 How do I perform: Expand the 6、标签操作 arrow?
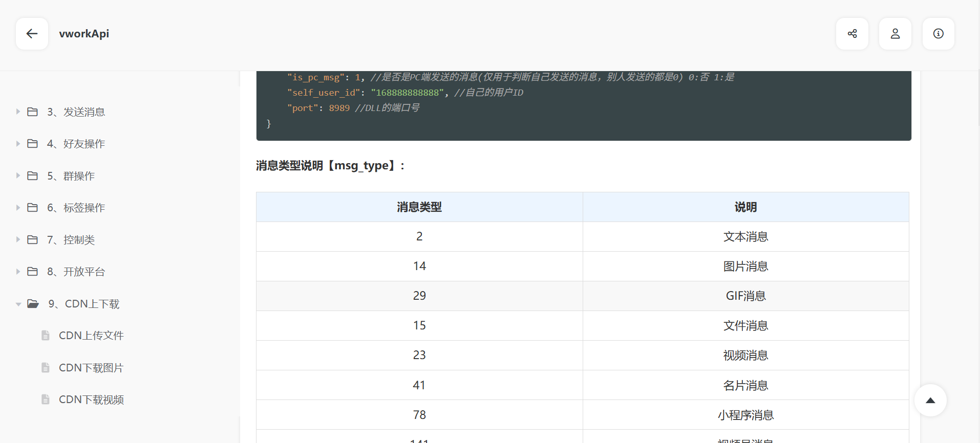tap(18, 208)
